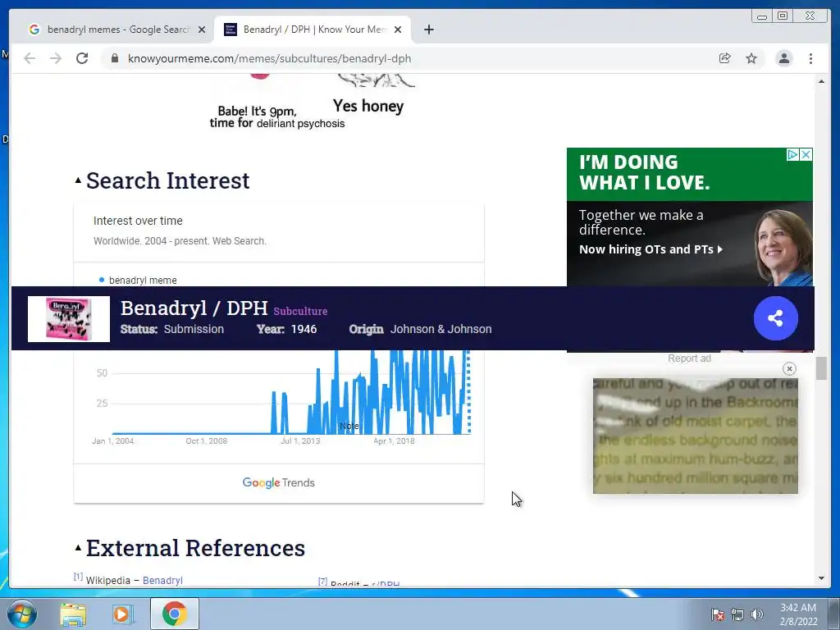Click the Oct 1, 2008 axis label
The image size is (840, 630).
tap(206, 441)
